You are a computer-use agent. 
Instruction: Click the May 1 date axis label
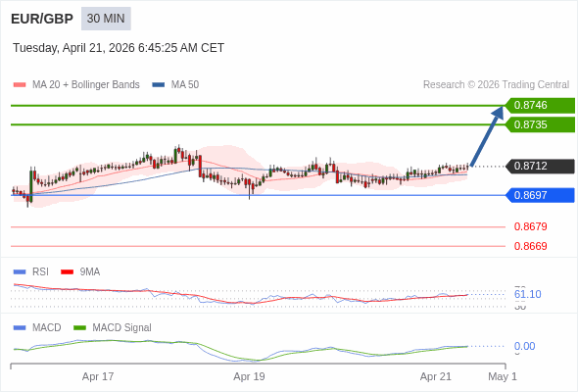pos(503,376)
